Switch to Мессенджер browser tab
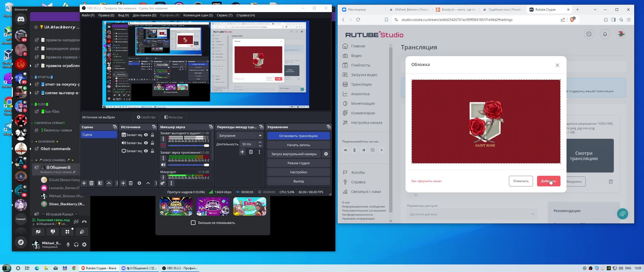Viewport: 644px width, 272px height. pyautogui.click(x=362, y=10)
